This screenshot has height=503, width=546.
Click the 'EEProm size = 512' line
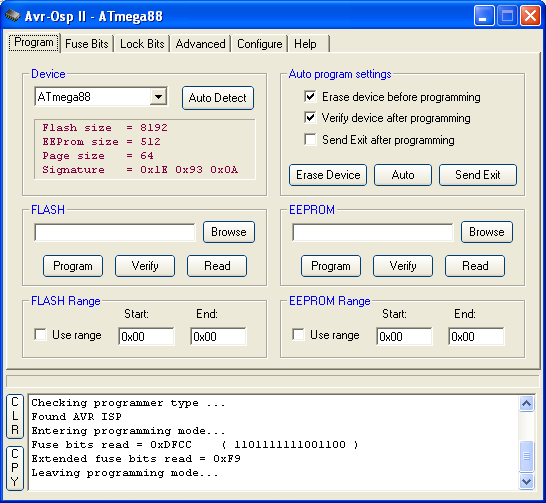[101, 142]
